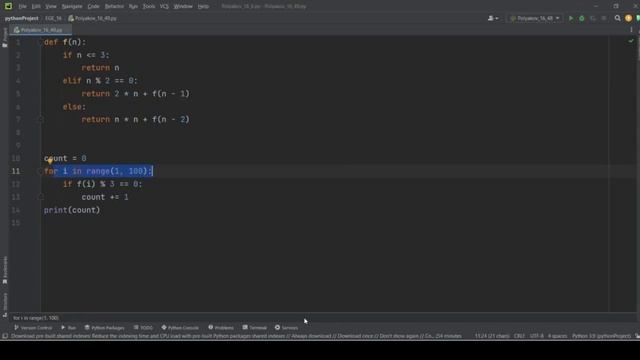Open the Edit menu
This screenshot has height=360, width=640.
click(x=36, y=6)
